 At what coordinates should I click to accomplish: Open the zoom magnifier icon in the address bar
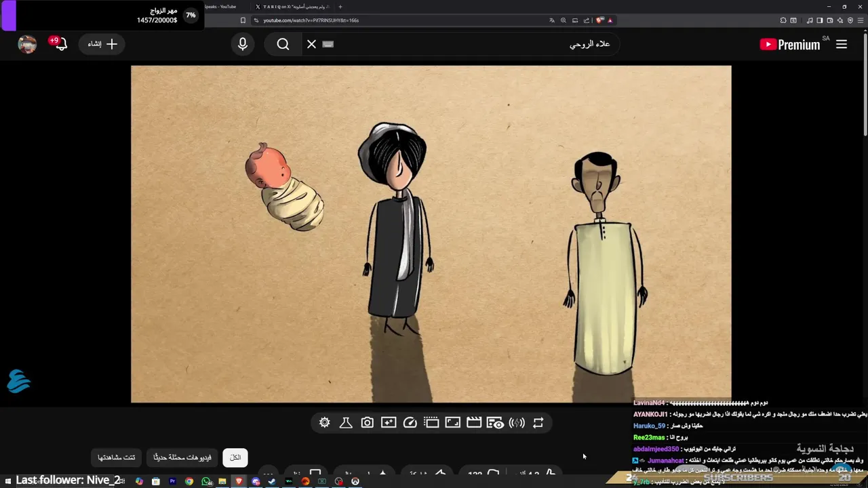tap(564, 20)
